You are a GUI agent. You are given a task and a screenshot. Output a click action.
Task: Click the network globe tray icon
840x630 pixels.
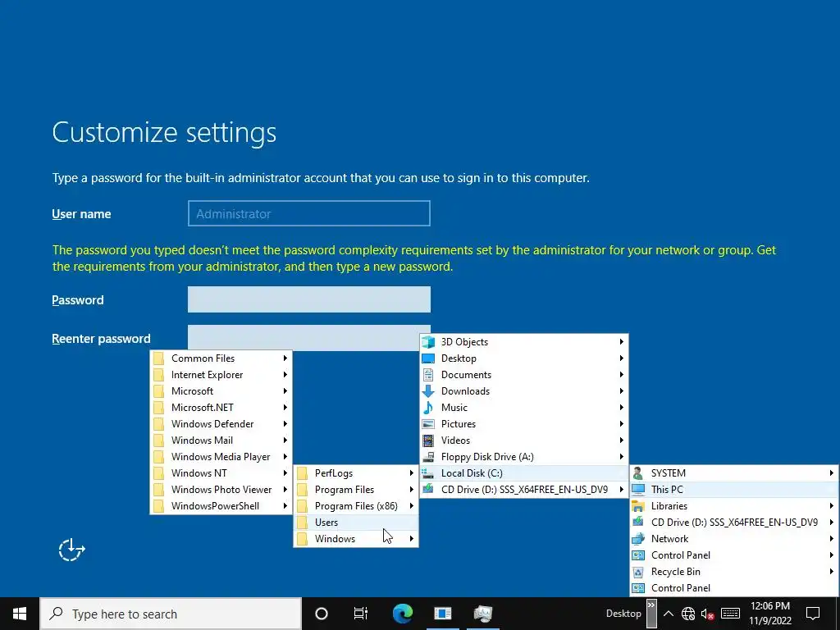688,614
